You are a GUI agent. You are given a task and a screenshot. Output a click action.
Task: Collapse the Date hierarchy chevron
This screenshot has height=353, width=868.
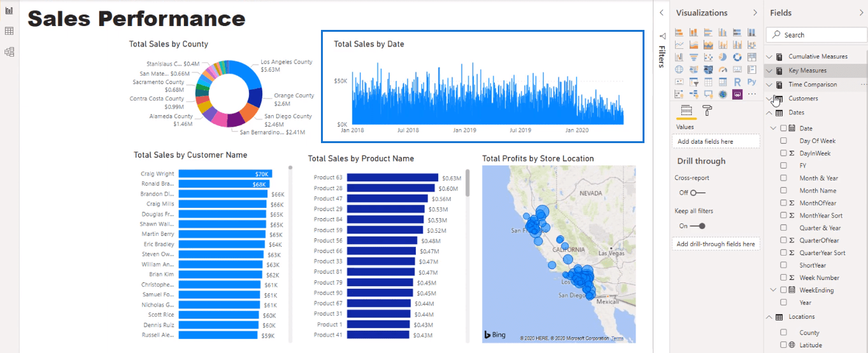coord(774,128)
